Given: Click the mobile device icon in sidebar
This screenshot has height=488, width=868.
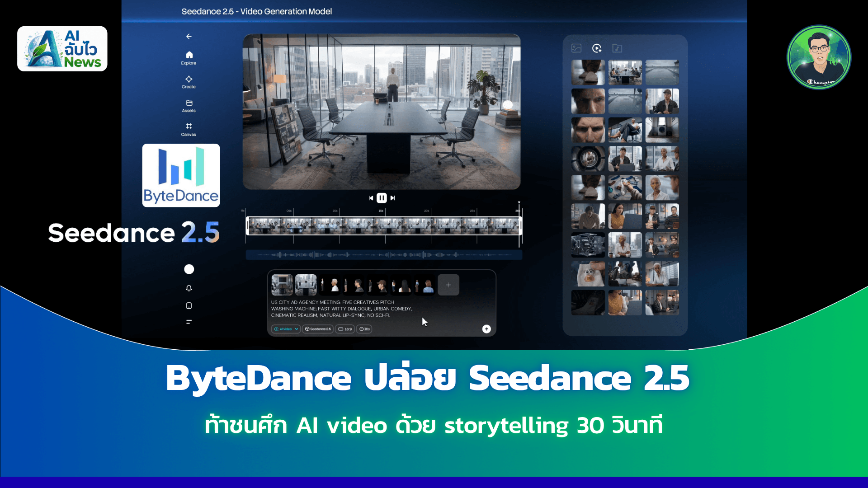Looking at the screenshot, I should pyautogui.click(x=189, y=306).
